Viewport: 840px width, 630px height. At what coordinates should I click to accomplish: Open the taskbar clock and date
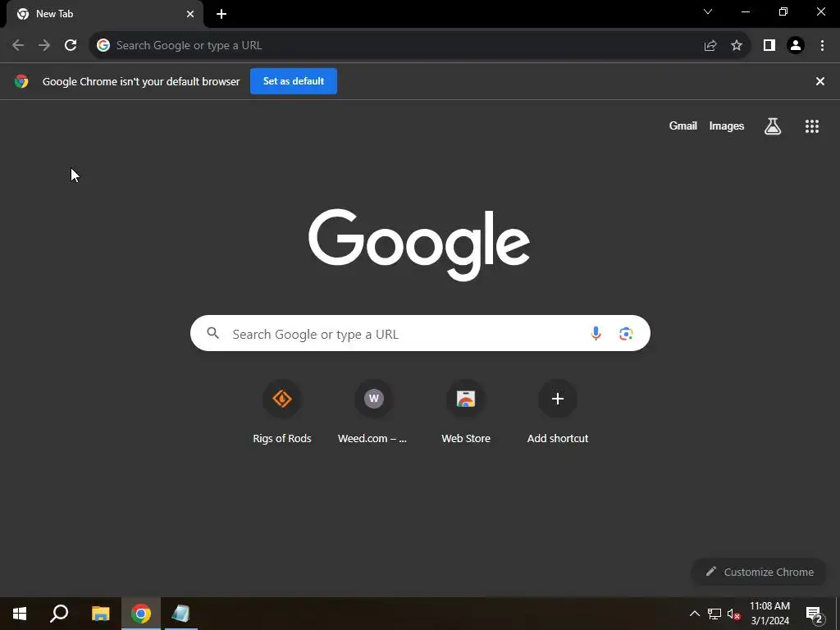tap(769, 614)
